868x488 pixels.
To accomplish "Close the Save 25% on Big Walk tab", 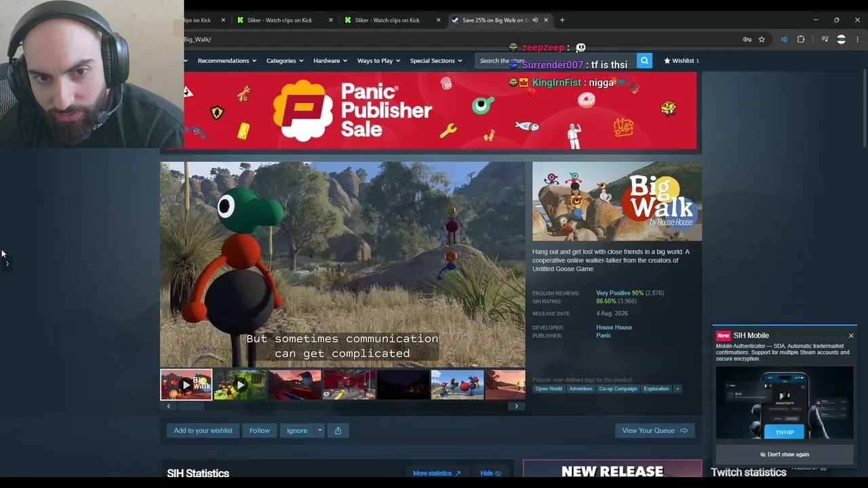I will (x=546, y=20).
